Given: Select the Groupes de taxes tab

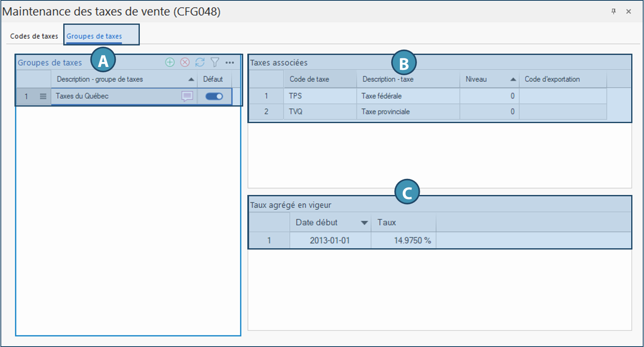Looking at the screenshot, I should tap(94, 36).
